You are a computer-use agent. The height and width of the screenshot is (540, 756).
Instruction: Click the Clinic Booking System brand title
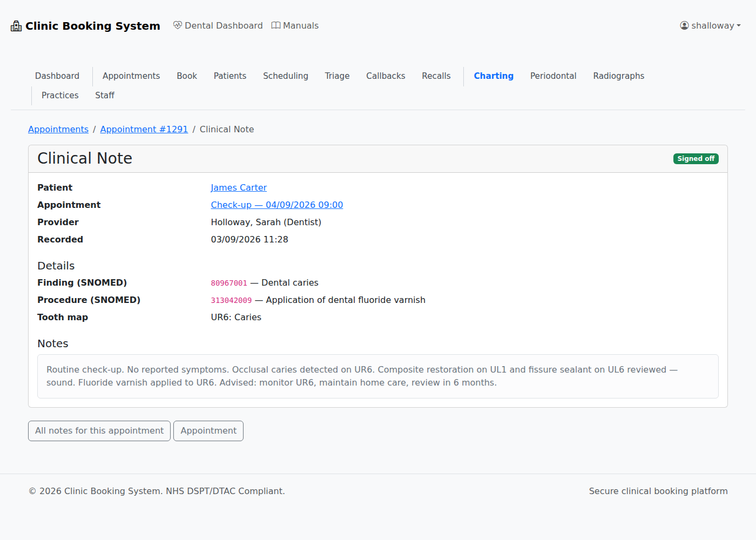point(93,26)
